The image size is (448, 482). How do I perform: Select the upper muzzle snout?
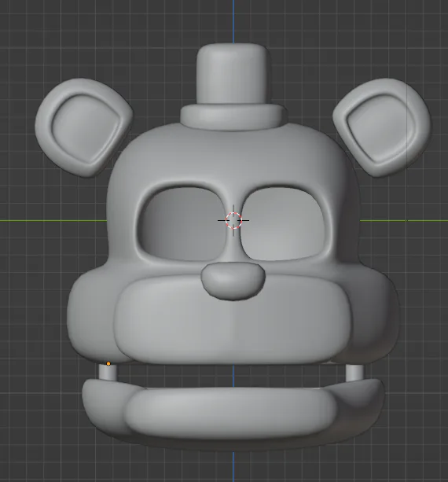(233, 320)
